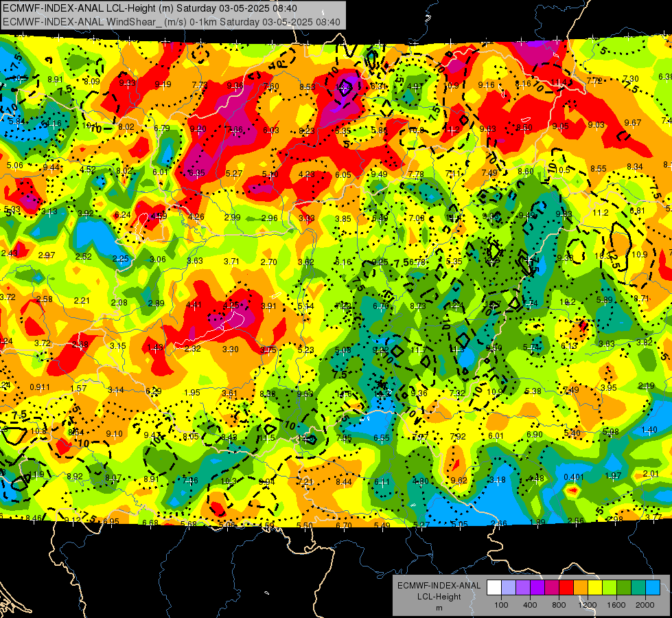Select the grid value 2.96
Viewport: 672px width, 618px height.
pyautogui.click(x=270, y=218)
